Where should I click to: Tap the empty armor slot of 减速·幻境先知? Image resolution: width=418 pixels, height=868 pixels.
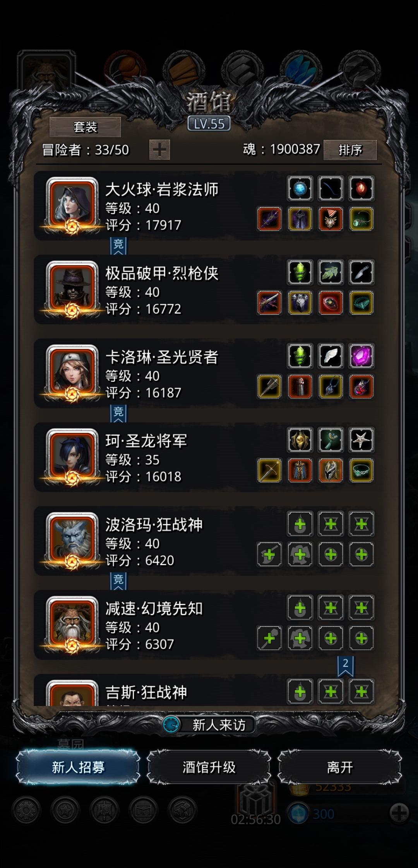click(x=300, y=638)
